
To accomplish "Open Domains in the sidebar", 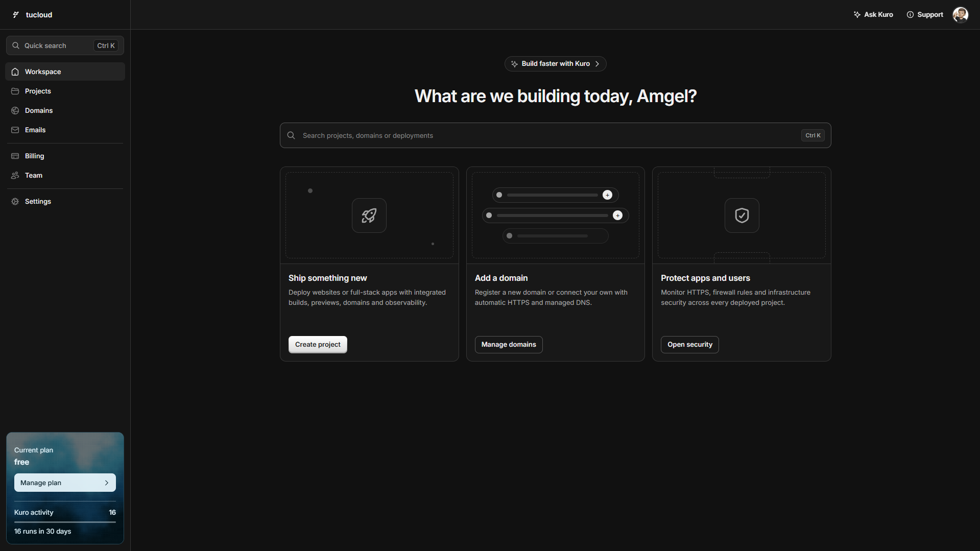I will (x=65, y=111).
